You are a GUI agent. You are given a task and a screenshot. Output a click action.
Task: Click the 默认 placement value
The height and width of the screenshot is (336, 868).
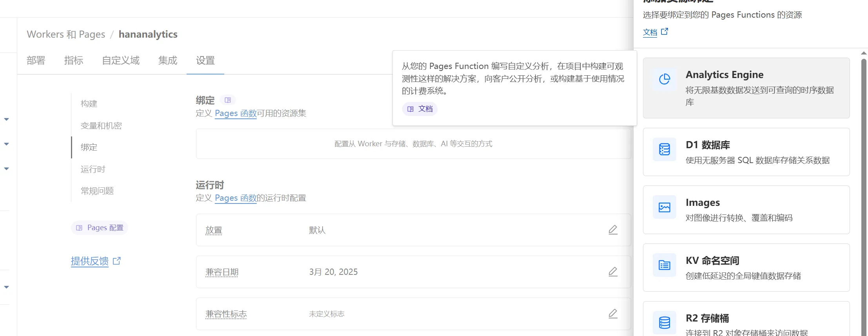317,230
